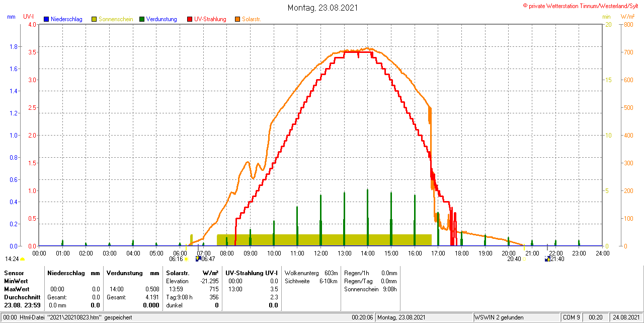Click the Solarstr. max value 715

click(214, 289)
